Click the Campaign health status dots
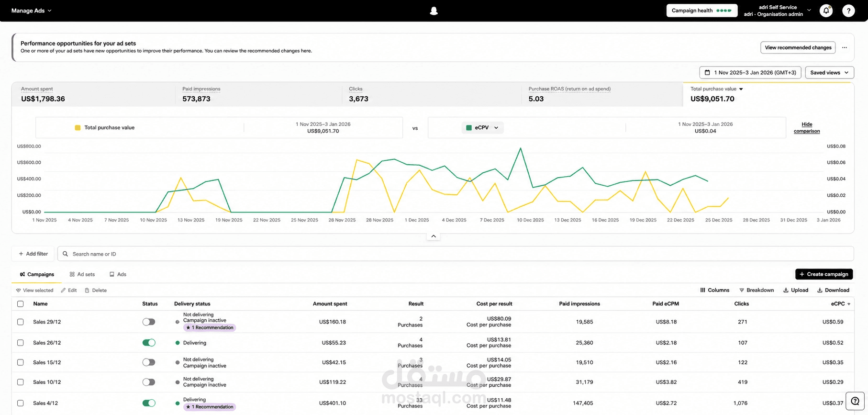Viewport: 868px width, 415px height. (723, 11)
